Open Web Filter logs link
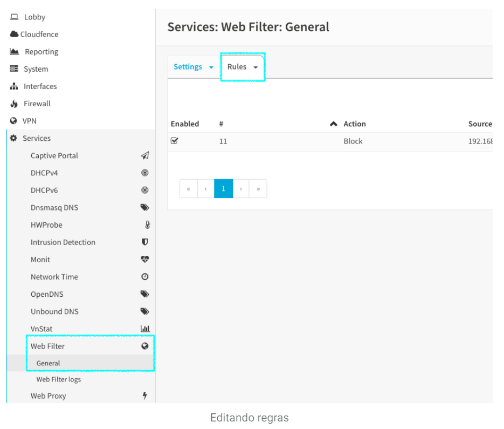 point(59,379)
